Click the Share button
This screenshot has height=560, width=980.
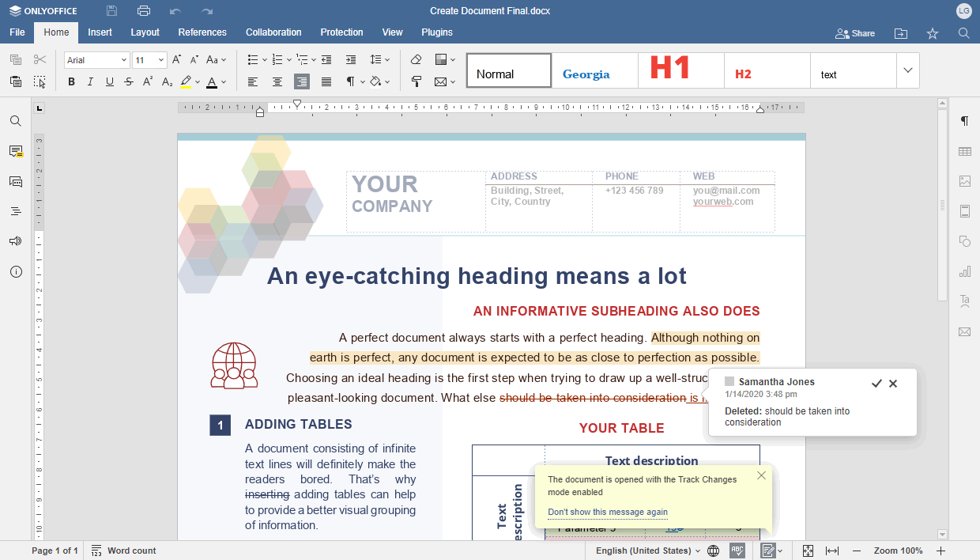tap(855, 33)
